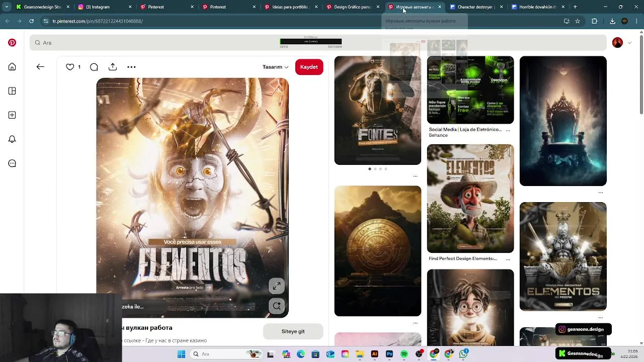Open the armored knight Elementos Freepik pin
The image size is (644, 362).
tap(563, 256)
